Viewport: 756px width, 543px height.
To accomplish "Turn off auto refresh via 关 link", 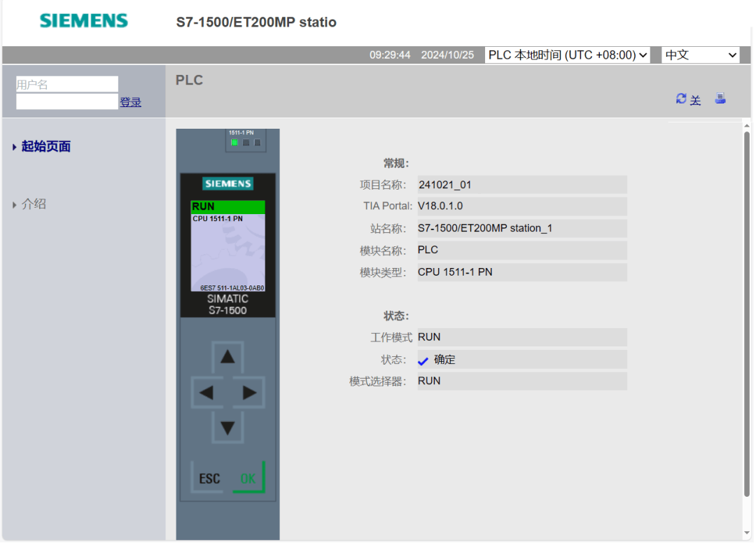I will click(695, 100).
